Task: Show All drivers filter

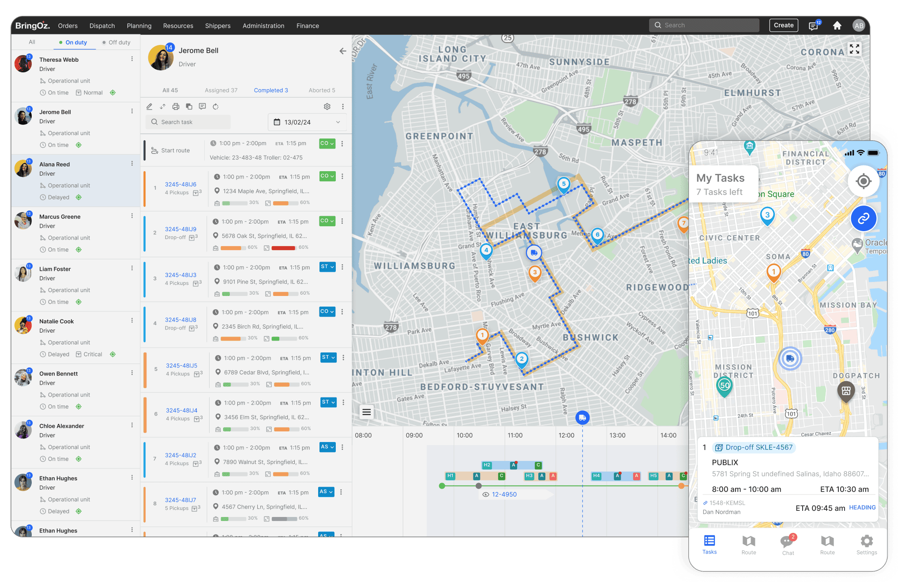Action: (x=32, y=42)
